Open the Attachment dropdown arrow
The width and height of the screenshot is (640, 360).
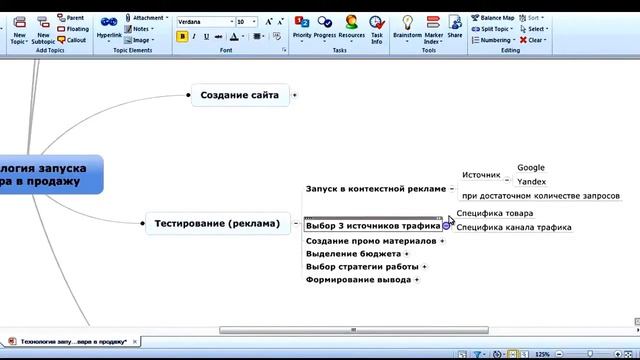tap(167, 18)
